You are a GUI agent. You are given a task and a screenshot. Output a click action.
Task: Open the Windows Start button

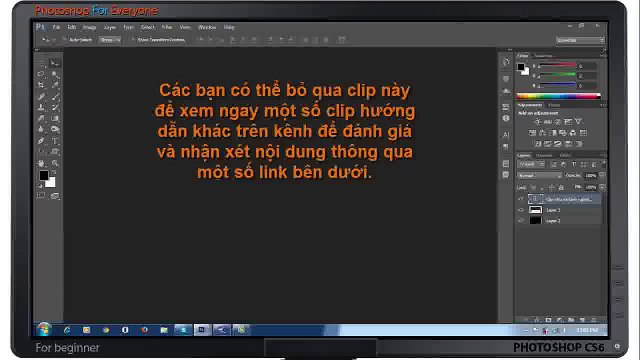pyautogui.click(x=44, y=329)
